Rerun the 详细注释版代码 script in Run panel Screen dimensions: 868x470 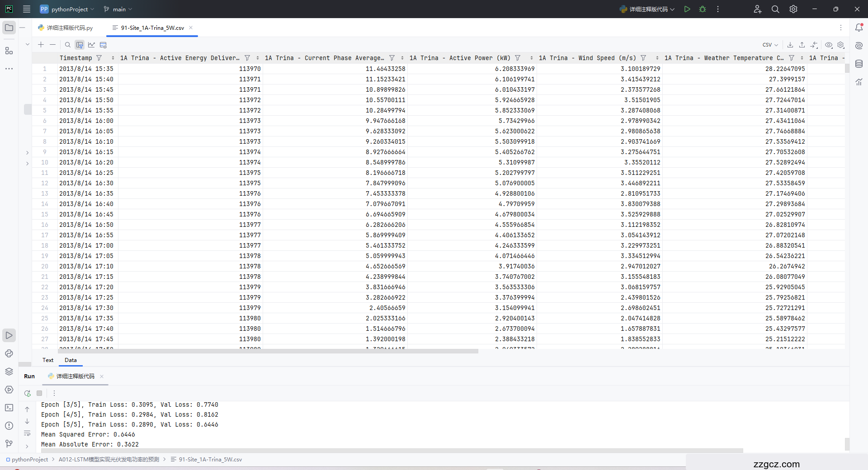pos(27,393)
